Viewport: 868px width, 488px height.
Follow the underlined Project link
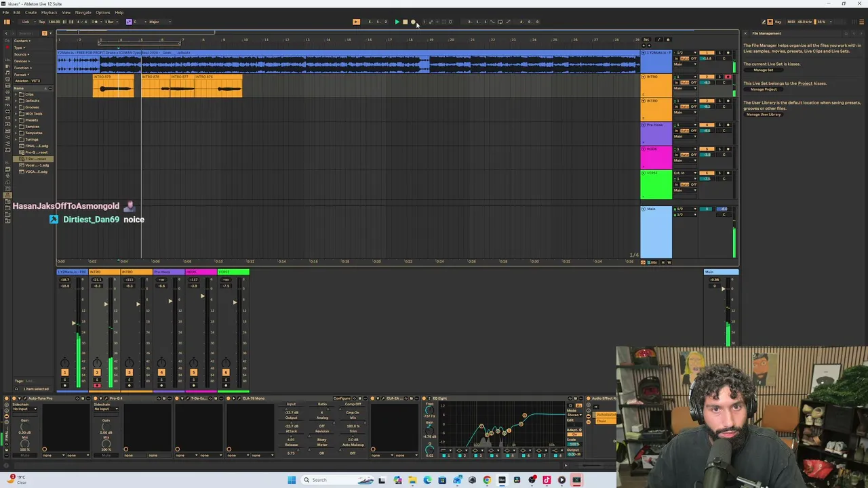coord(805,83)
